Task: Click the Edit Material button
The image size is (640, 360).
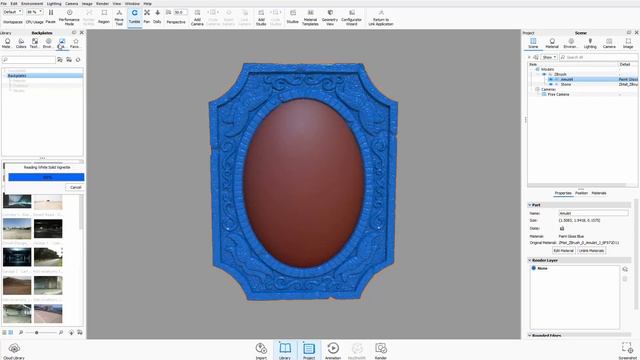Action: click(564, 251)
